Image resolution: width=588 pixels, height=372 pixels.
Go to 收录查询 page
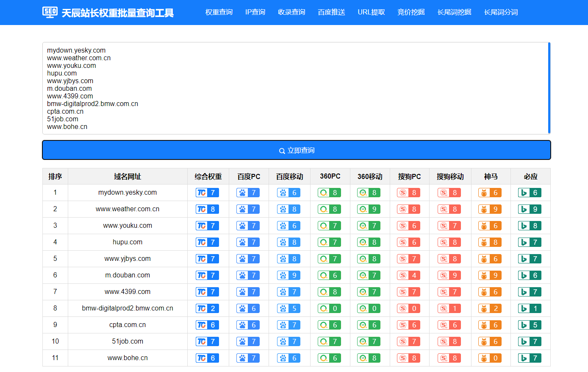click(291, 12)
